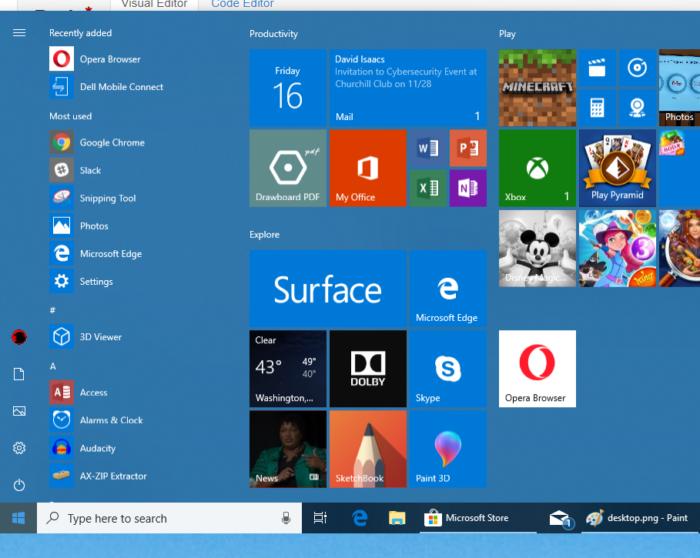Launch Word from the small Office tile
Screen dimensions: 700x558
428,148
